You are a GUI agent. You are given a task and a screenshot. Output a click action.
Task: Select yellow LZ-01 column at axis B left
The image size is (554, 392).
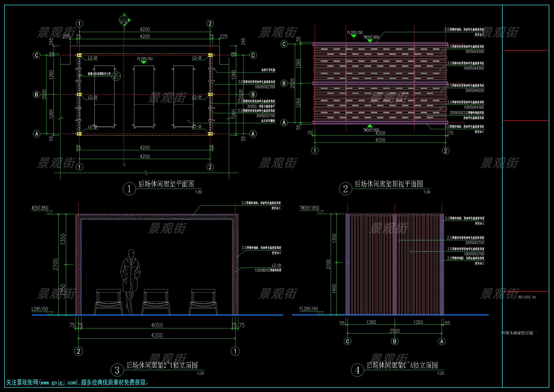(79, 94)
